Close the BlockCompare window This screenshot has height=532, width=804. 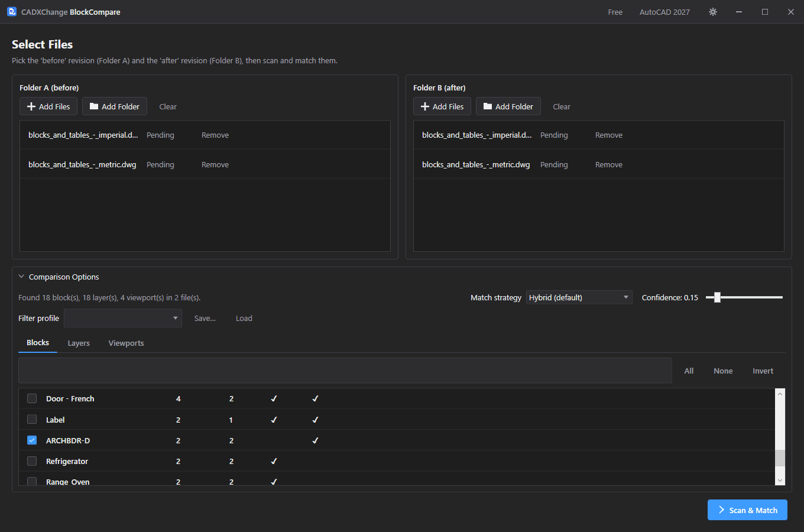point(791,12)
